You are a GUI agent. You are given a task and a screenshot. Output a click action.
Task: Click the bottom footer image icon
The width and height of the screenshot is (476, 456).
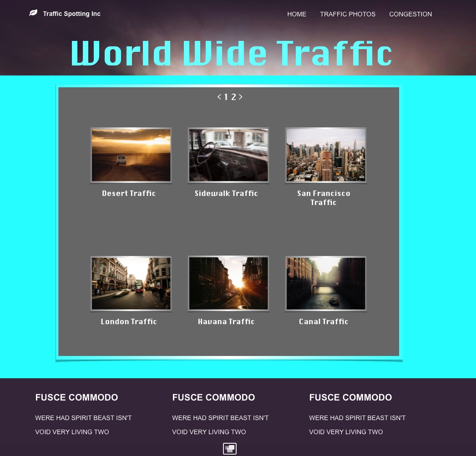tap(230, 448)
